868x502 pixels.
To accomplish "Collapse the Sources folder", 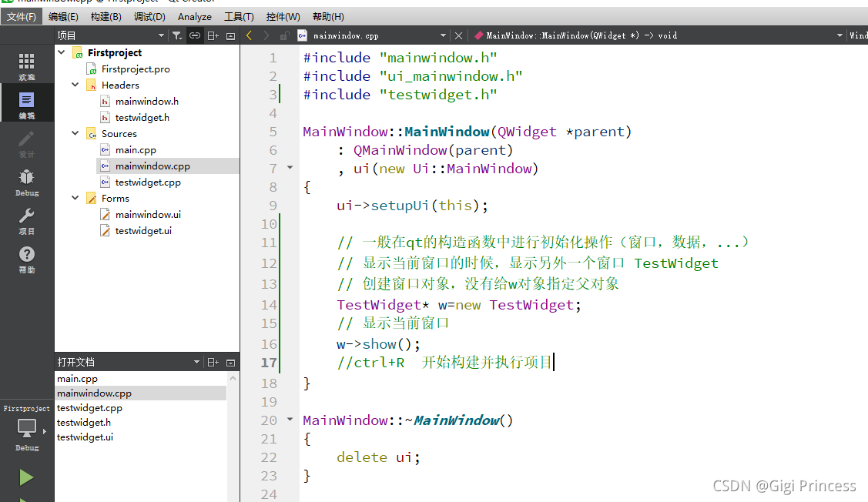I will pyautogui.click(x=75, y=133).
